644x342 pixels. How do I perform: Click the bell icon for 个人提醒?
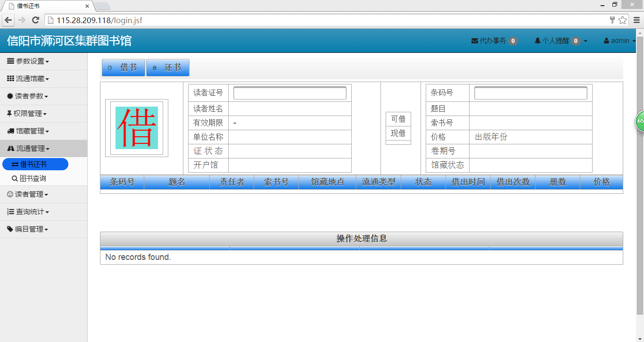point(537,41)
